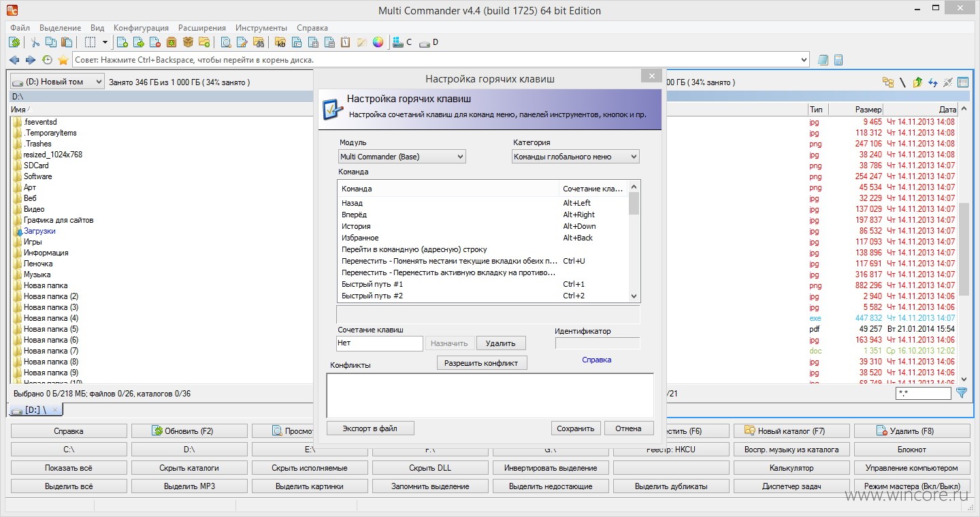Viewport: 980px width, 517px height.
Task: Click the go up folder green arrow icon
Action: tap(917, 82)
